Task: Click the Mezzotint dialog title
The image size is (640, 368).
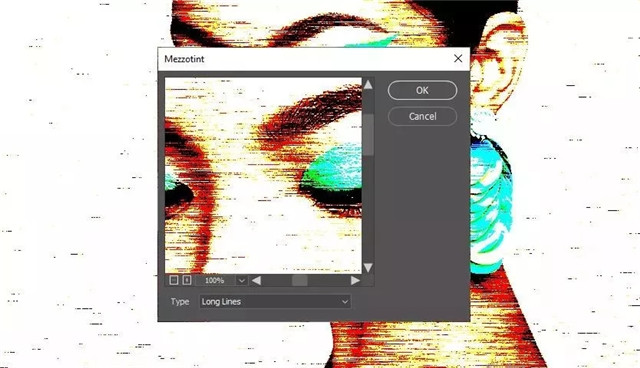Action: (184, 59)
